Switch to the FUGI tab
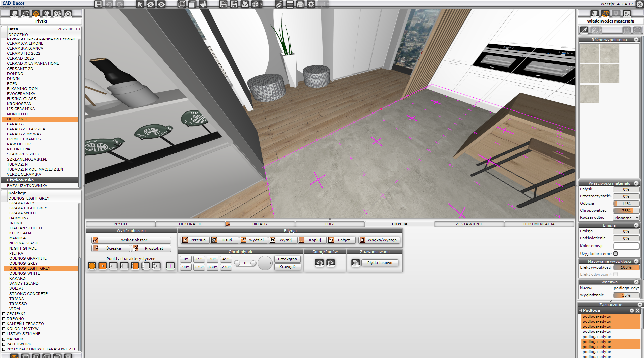Viewport: 644px width, 358px height. click(x=330, y=224)
